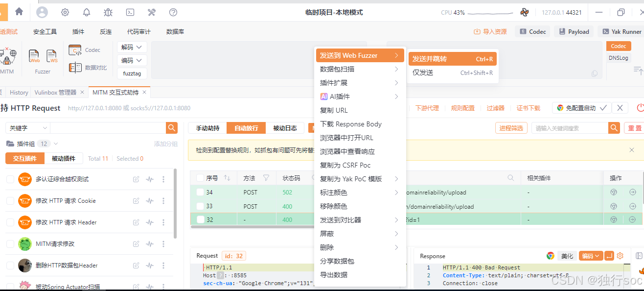This screenshot has width=644, height=291.
Task: Tick checkbox for table row 33
Action: click(x=200, y=206)
